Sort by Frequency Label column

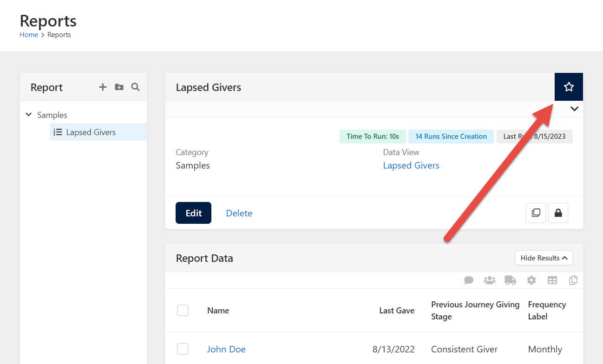coord(547,310)
